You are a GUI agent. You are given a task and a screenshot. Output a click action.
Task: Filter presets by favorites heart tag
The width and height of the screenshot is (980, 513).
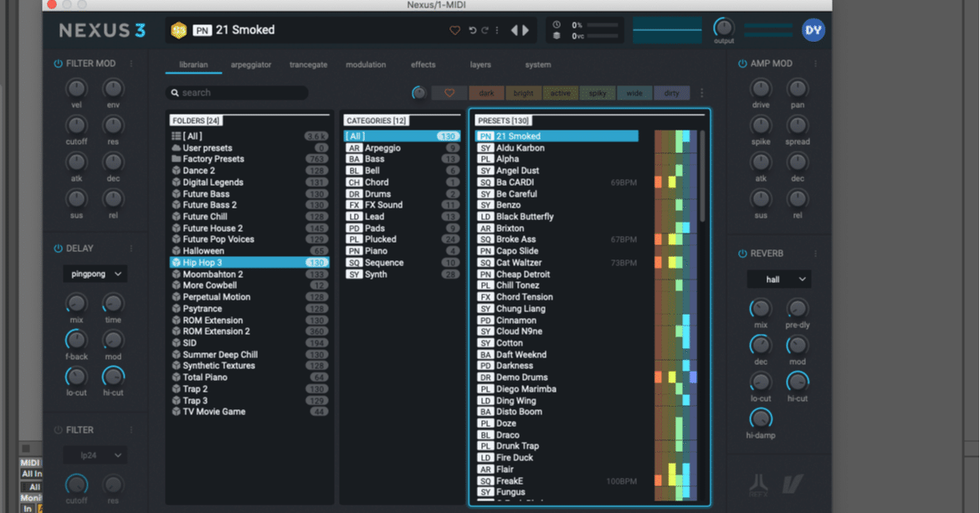pyautogui.click(x=449, y=93)
